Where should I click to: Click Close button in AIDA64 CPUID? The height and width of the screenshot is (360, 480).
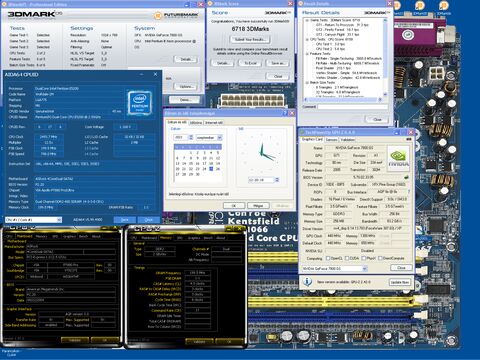point(148,220)
